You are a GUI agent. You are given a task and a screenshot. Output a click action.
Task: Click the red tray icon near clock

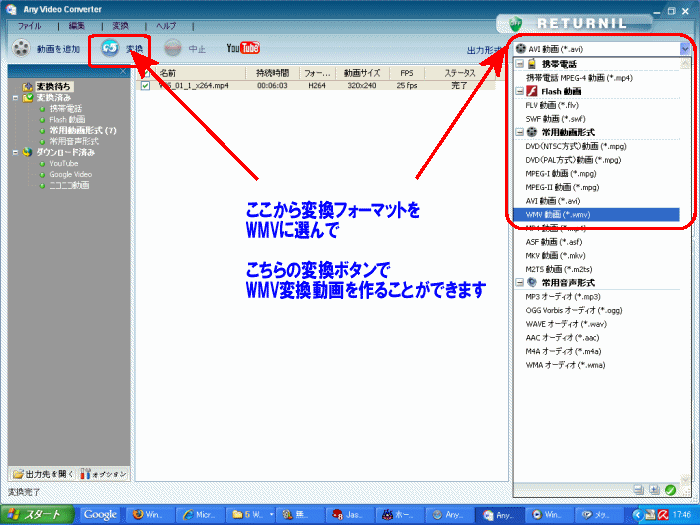(x=663, y=515)
